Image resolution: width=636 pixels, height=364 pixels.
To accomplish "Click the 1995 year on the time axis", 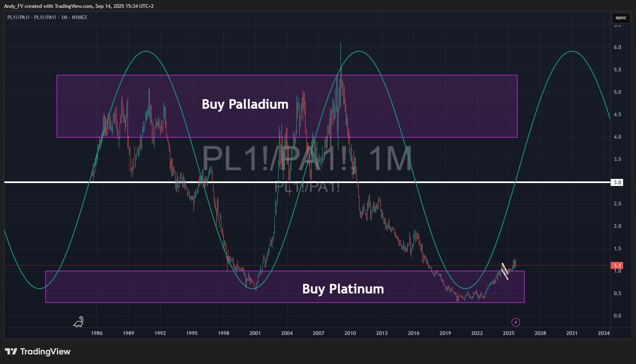I will [192, 333].
